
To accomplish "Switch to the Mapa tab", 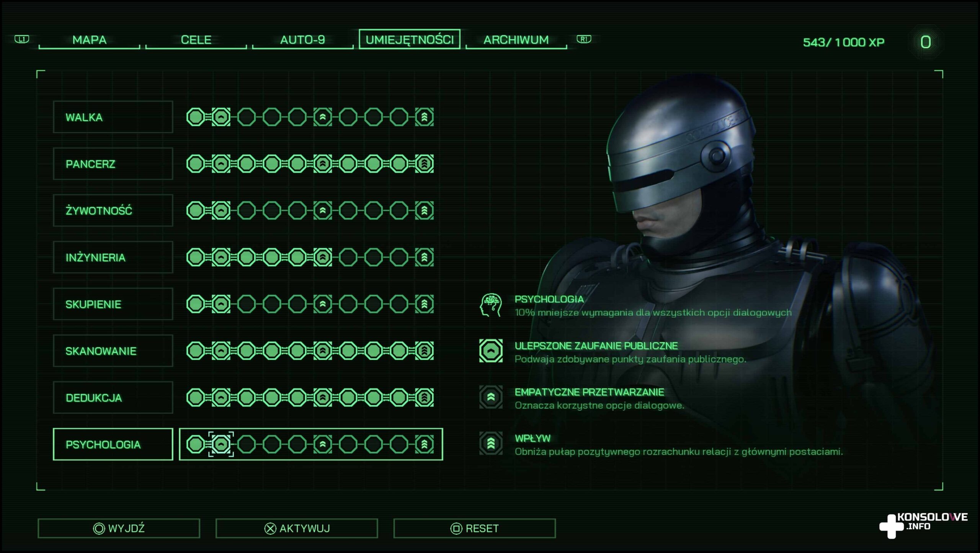I will pyautogui.click(x=89, y=40).
